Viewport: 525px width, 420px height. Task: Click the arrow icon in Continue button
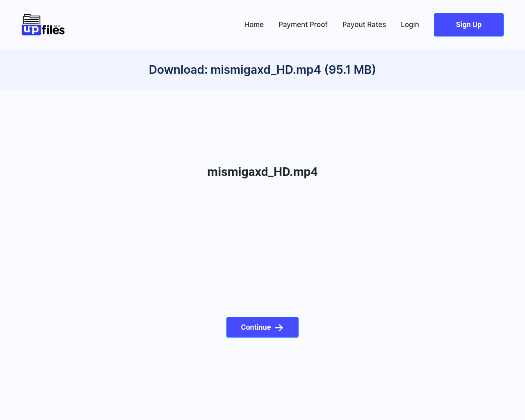click(x=279, y=328)
